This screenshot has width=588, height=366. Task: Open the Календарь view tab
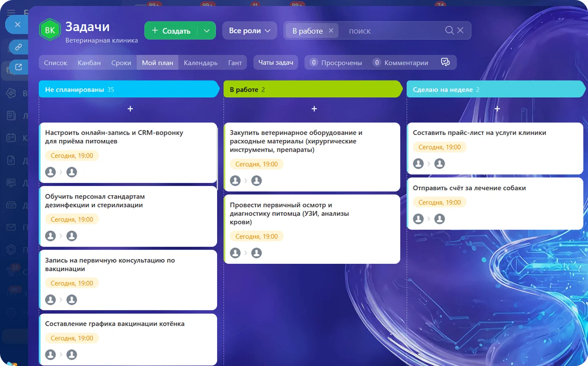(x=200, y=62)
